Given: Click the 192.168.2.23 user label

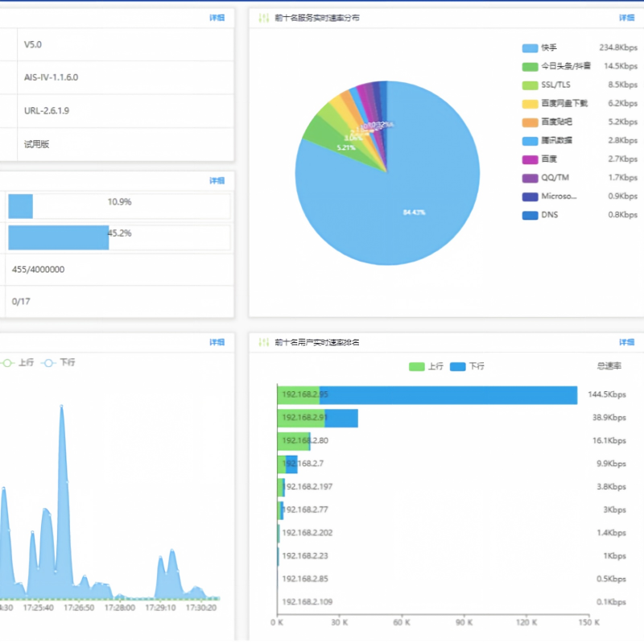Looking at the screenshot, I should [x=305, y=555].
